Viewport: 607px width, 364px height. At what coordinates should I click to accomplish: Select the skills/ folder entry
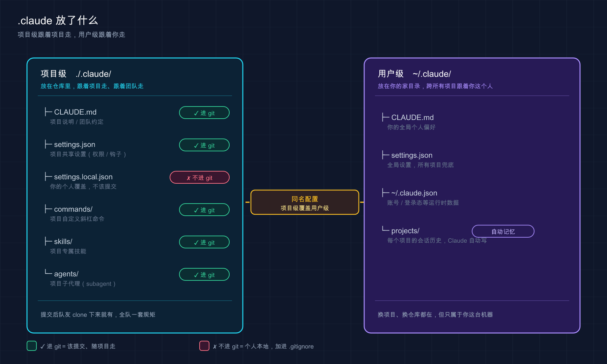coord(63,242)
